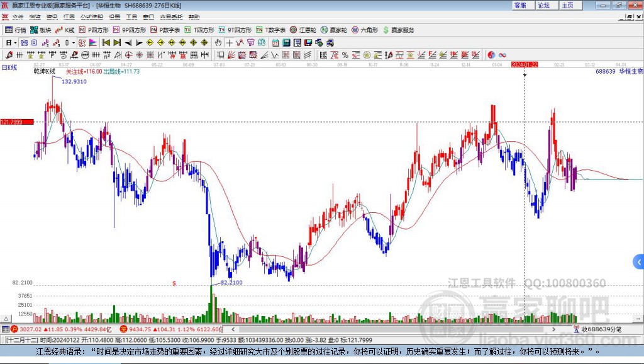Viewport: 644px width, 364px height.
Task: Open dropdown next to candlestick style icon
Action: (x=74, y=43)
